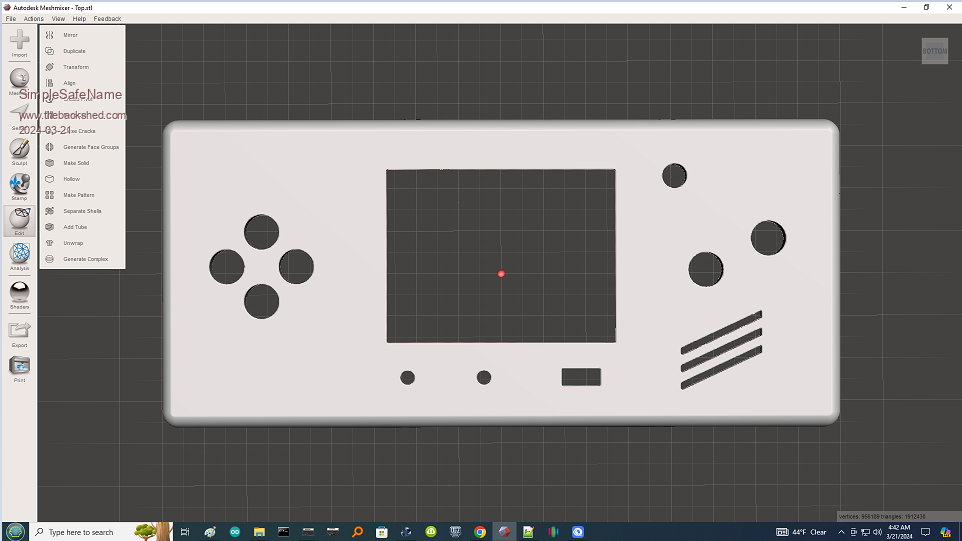Open the File menu
The height and width of the screenshot is (541, 962).
[x=11, y=19]
